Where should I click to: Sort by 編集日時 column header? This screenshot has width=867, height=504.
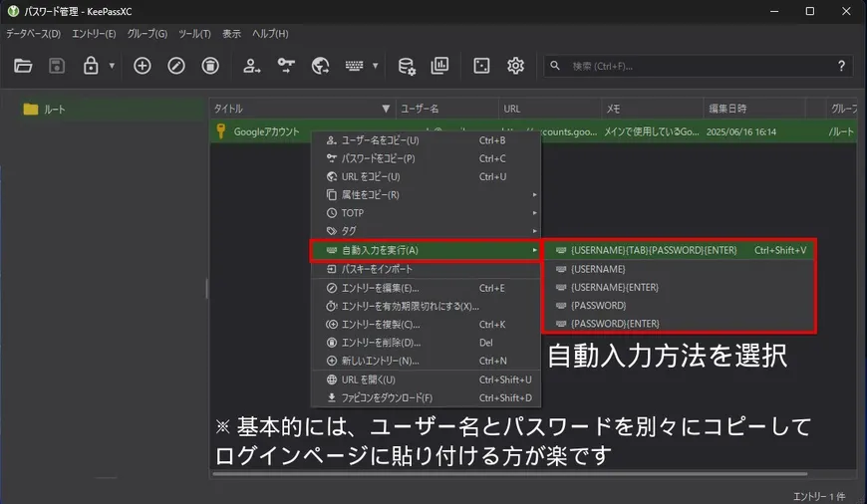754,109
